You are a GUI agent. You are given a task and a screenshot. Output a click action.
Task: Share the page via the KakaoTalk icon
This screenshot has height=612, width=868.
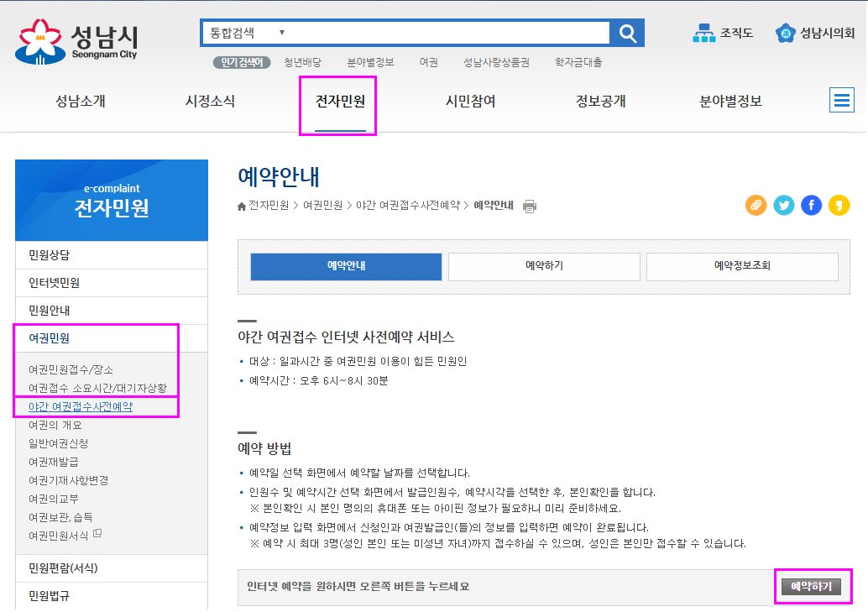(838, 205)
